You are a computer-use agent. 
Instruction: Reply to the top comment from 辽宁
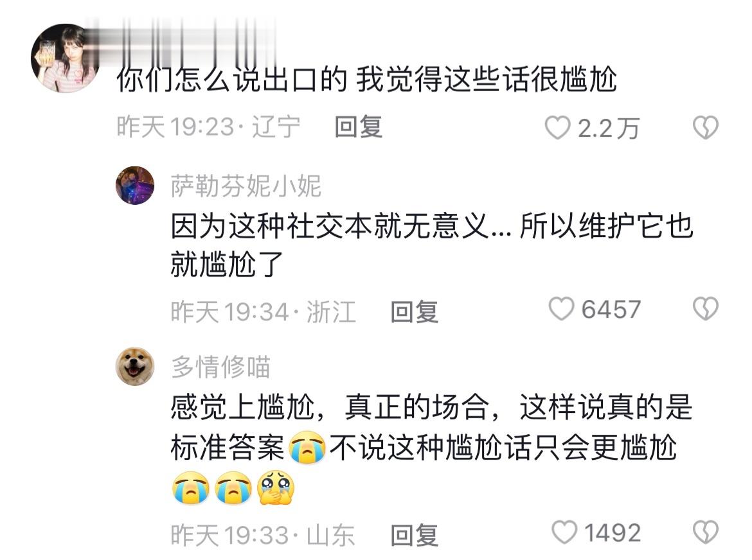click(x=358, y=127)
